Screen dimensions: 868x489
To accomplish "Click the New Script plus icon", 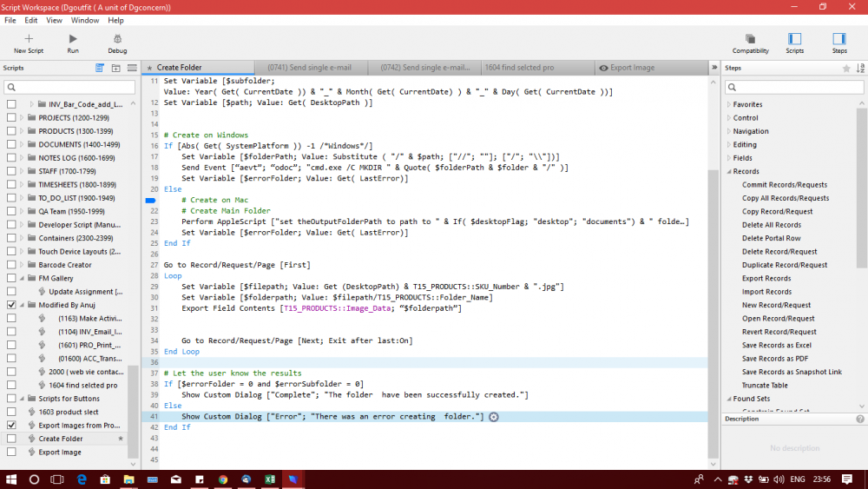I will pos(29,39).
